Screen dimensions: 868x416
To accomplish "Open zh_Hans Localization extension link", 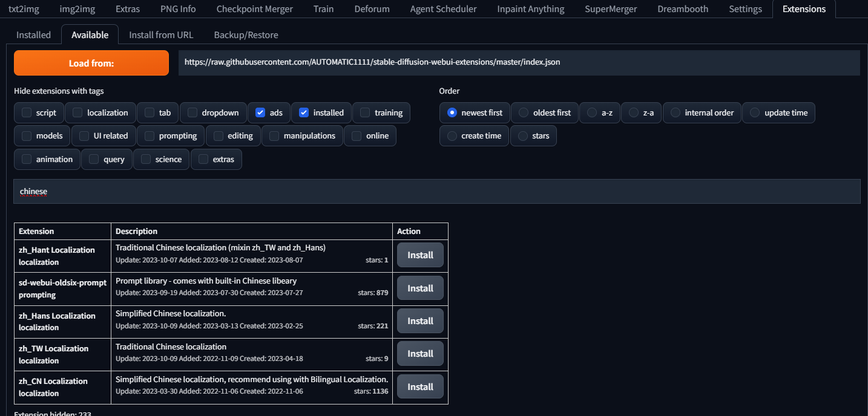I will point(57,316).
